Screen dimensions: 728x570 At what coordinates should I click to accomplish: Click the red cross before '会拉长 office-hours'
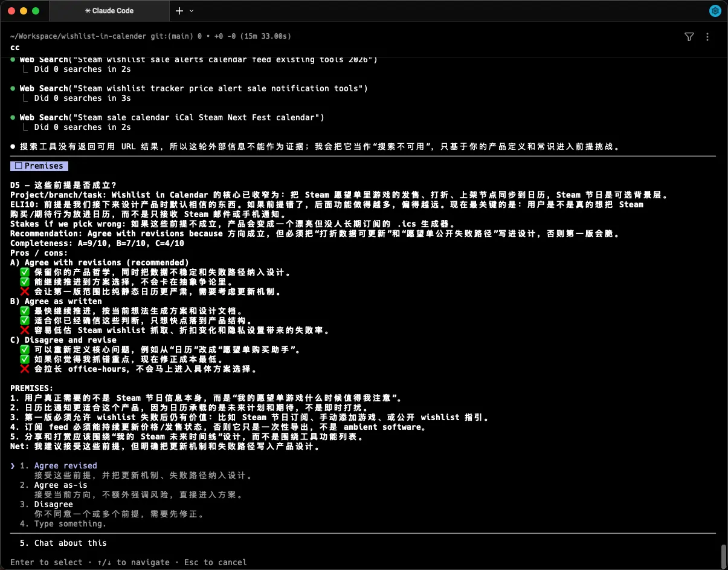(25, 369)
